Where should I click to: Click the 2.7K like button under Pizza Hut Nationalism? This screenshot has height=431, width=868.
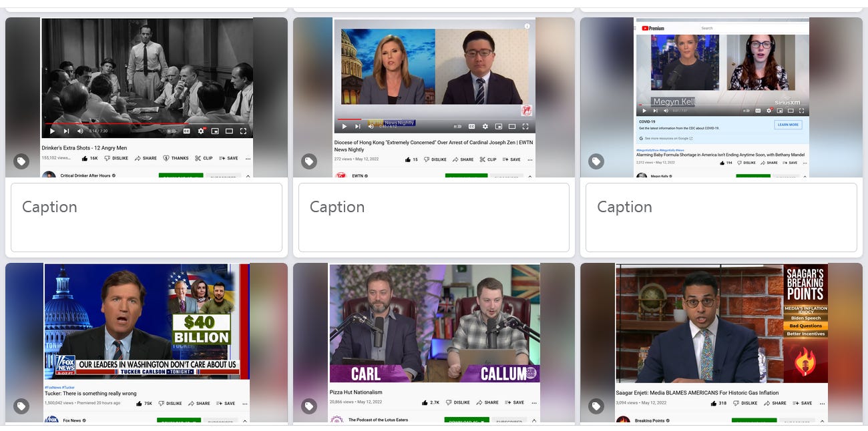coord(431,402)
